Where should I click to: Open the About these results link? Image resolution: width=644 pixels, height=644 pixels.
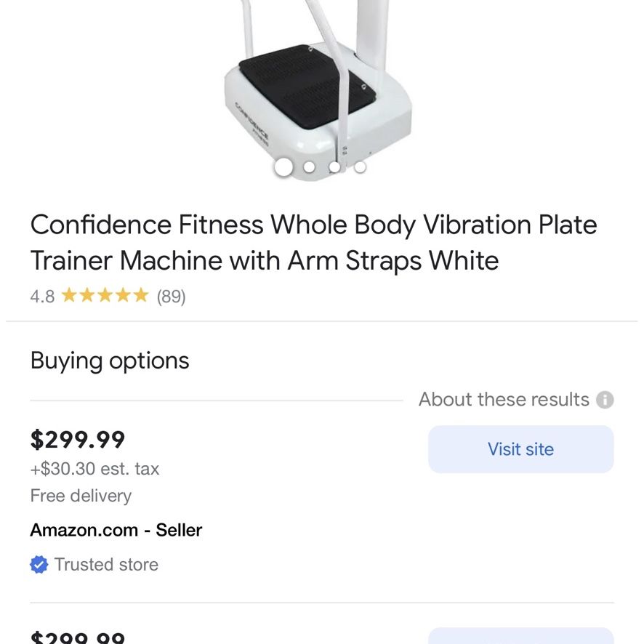[x=504, y=399]
